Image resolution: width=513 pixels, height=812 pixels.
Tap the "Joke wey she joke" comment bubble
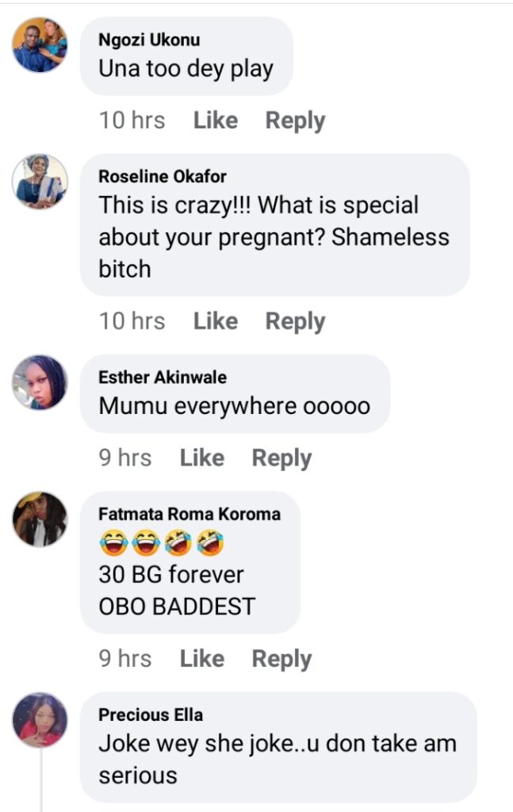point(278,759)
